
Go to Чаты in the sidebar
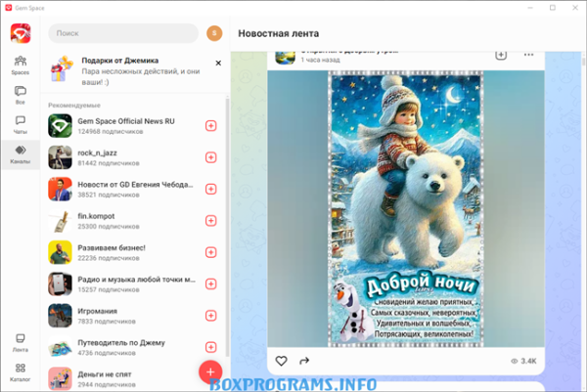[20, 123]
